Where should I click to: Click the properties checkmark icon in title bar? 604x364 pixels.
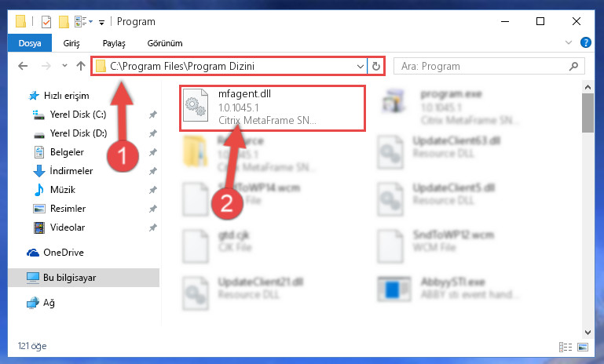(x=46, y=21)
